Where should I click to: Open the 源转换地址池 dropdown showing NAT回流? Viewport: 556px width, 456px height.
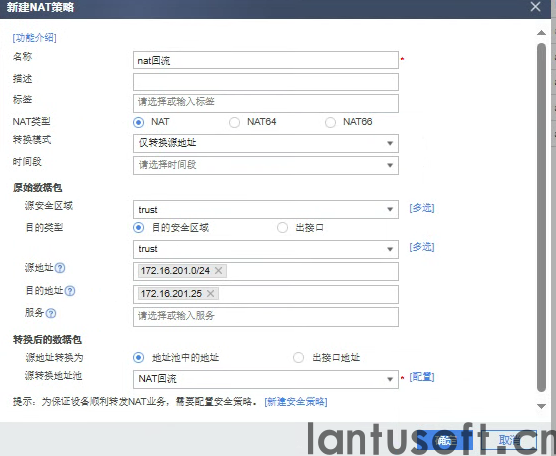click(x=266, y=379)
